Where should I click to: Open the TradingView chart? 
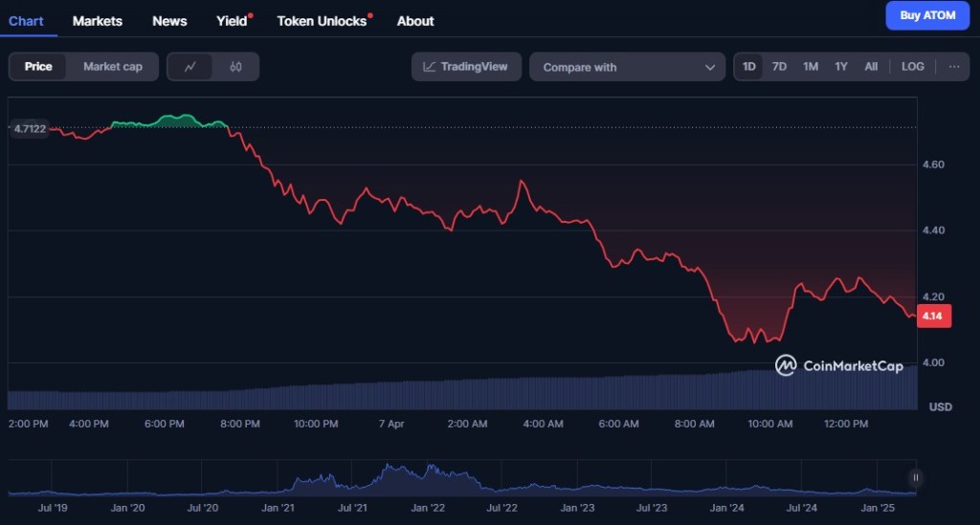coord(466,67)
